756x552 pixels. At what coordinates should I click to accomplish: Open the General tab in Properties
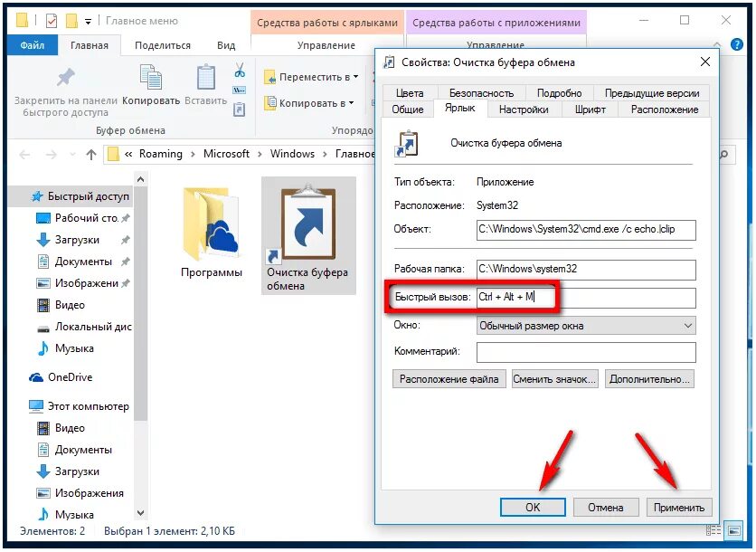pos(408,109)
